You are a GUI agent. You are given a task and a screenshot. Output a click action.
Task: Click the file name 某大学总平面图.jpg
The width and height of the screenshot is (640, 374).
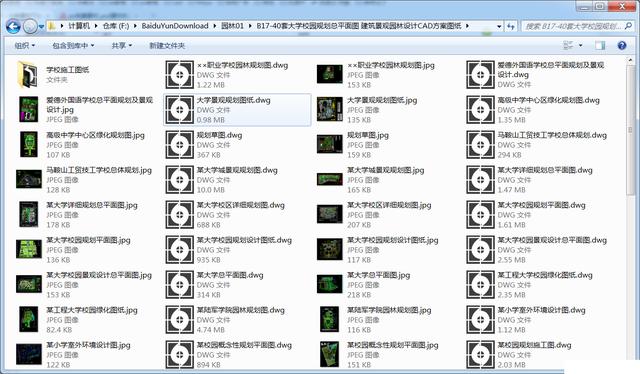tap(378, 275)
